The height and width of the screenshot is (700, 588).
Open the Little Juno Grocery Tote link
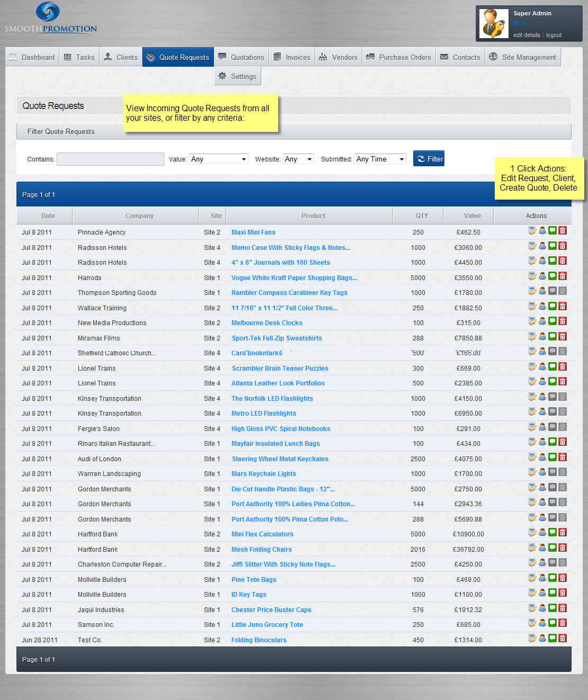pyautogui.click(x=267, y=625)
